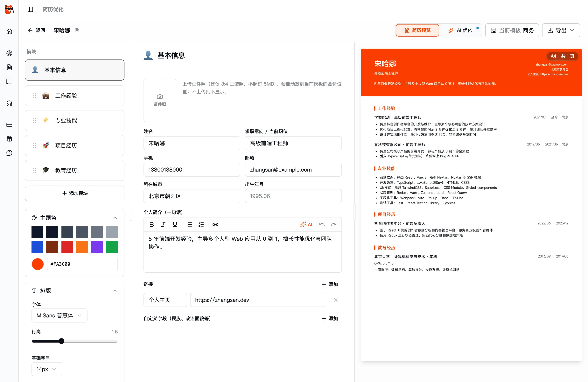Open the MiSans 普惠体 font dropdown
Viewport: 588px width, 382px height.
click(x=59, y=315)
